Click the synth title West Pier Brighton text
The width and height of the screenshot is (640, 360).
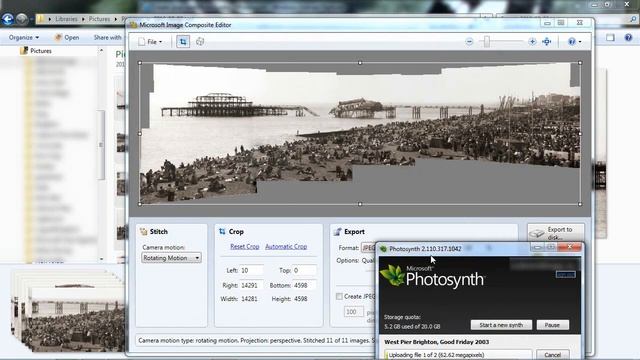pyautogui.click(x=436, y=342)
